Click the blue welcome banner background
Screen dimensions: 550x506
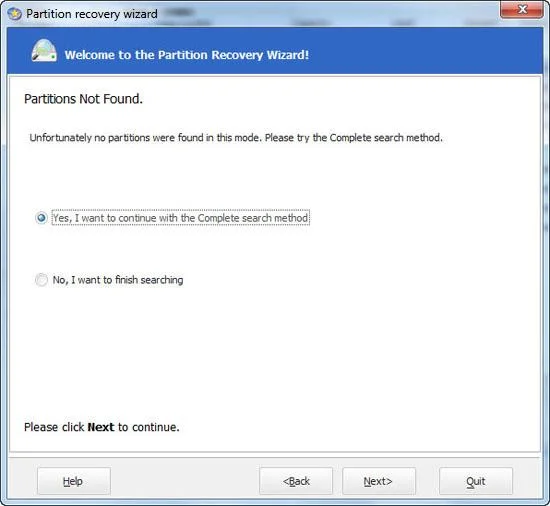click(x=421, y=51)
